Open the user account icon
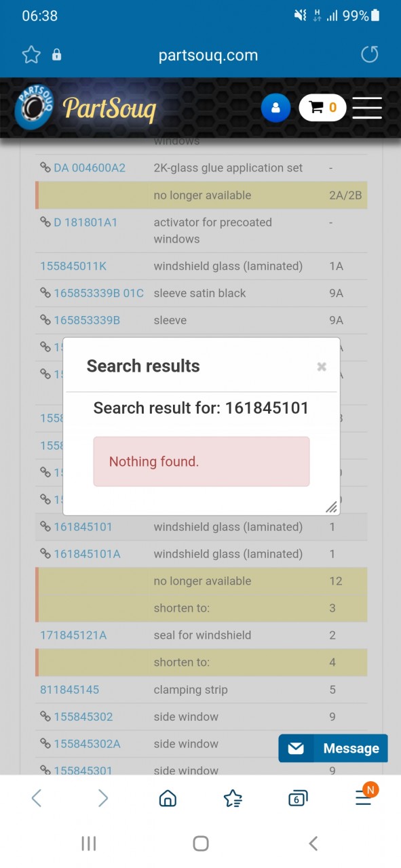The width and height of the screenshot is (401, 868). (x=275, y=108)
